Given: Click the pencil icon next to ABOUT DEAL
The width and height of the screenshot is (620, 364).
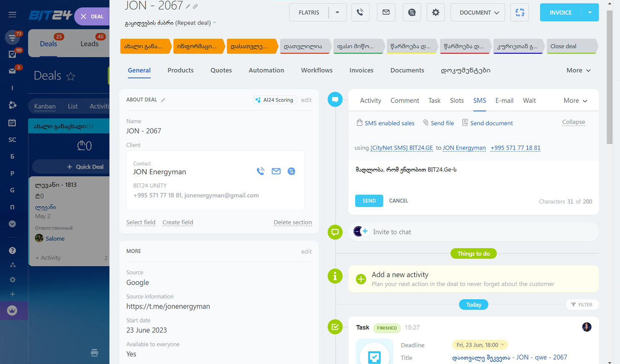Looking at the screenshot, I should click(163, 100).
